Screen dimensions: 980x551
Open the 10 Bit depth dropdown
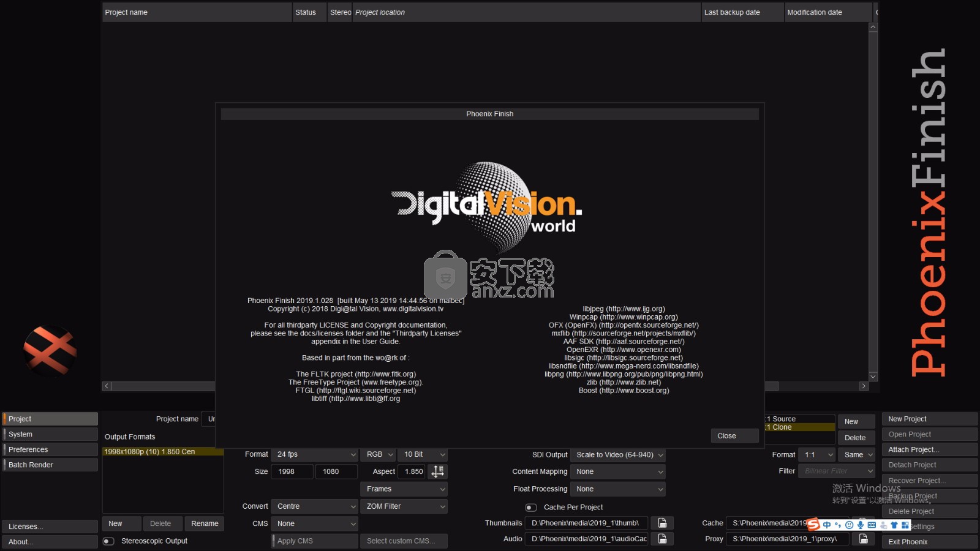423,454
